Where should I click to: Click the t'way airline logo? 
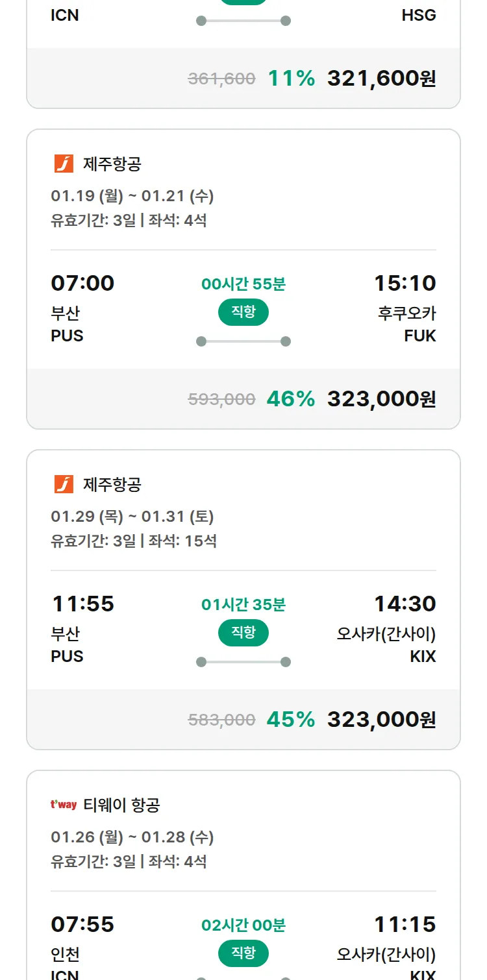(64, 805)
